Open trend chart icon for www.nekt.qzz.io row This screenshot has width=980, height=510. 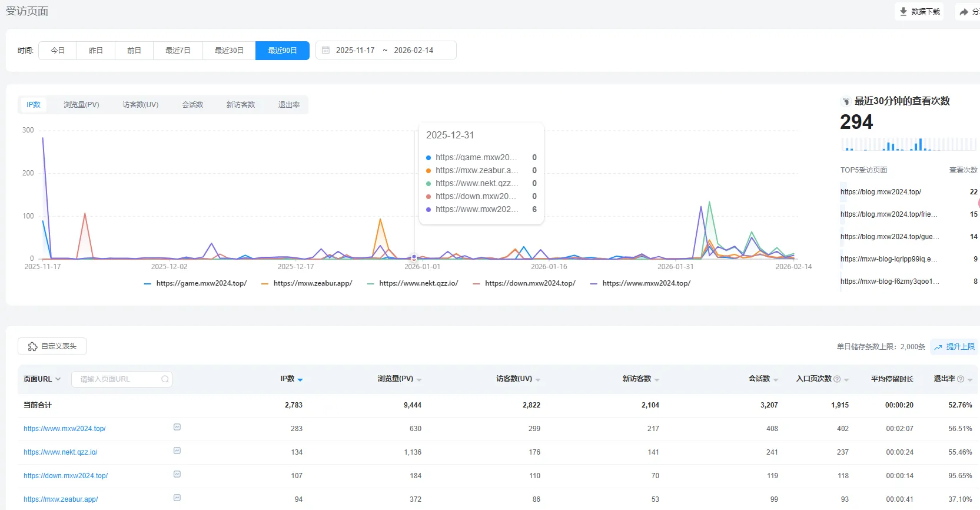pos(177,451)
